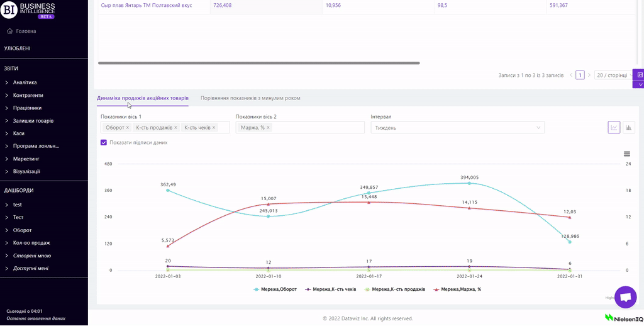Toggle Мережа,Маржа, % series in legend

457,289
